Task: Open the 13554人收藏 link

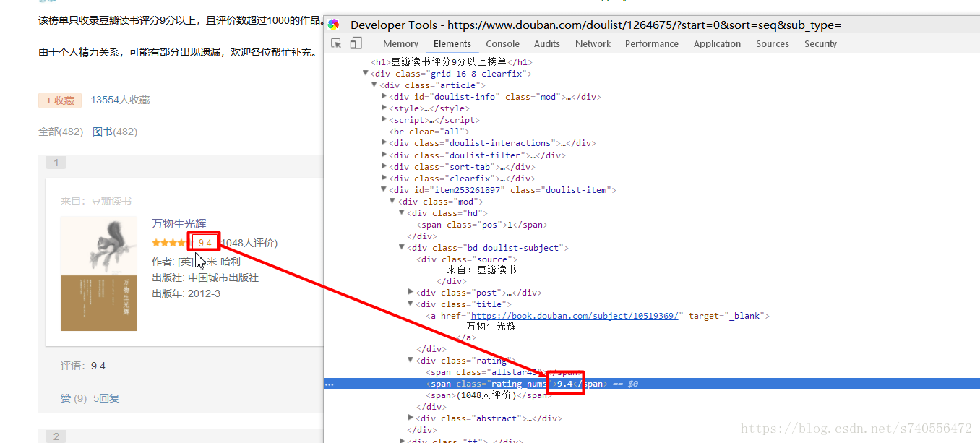Action: pos(120,100)
